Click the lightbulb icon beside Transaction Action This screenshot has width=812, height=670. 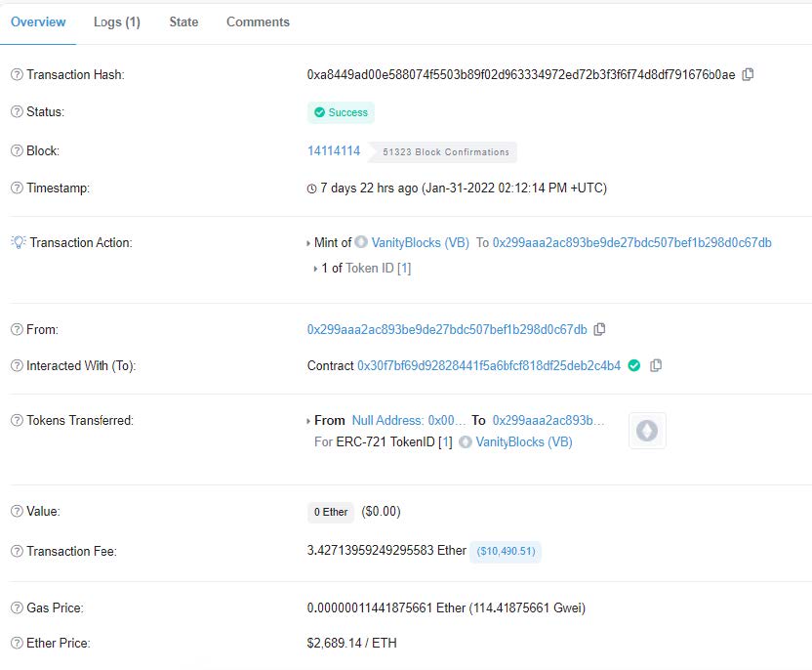point(18,242)
